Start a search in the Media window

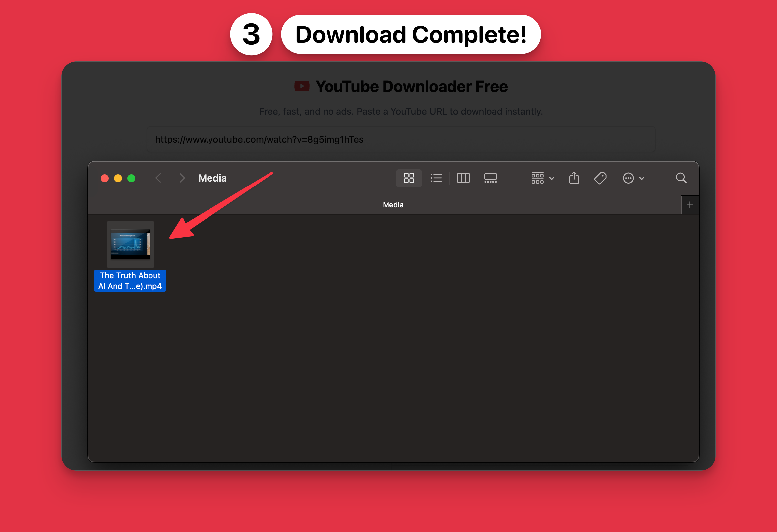tap(681, 178)
